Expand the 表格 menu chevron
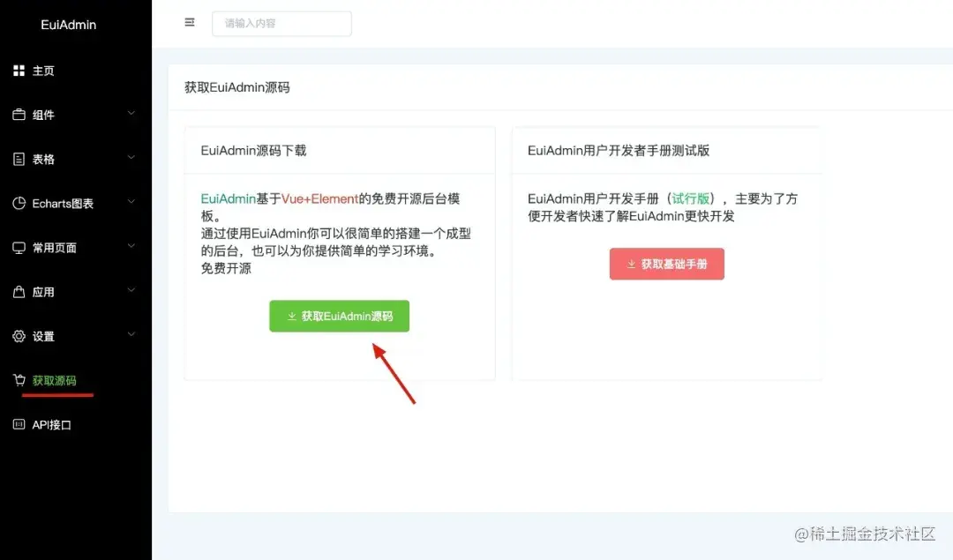The width and height of the screenshot is (953, 560). point(131,157)
